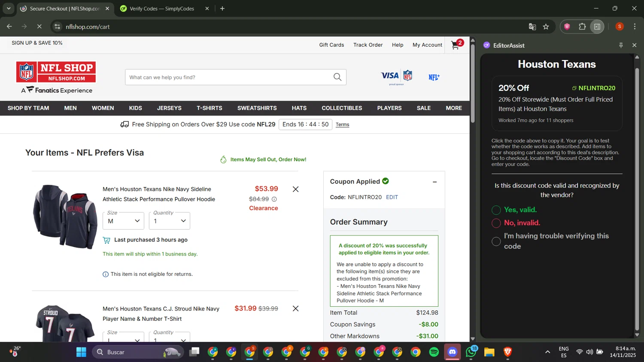Viewport: 644px width, 362px height.
Task: Click the info icon next to $84.99 price
Action: click(274, 199)
